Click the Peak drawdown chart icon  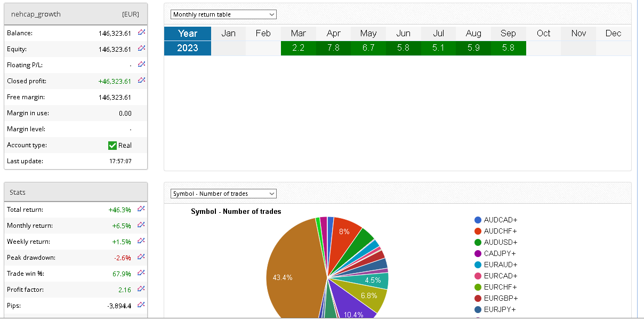[x=141, y=257]
